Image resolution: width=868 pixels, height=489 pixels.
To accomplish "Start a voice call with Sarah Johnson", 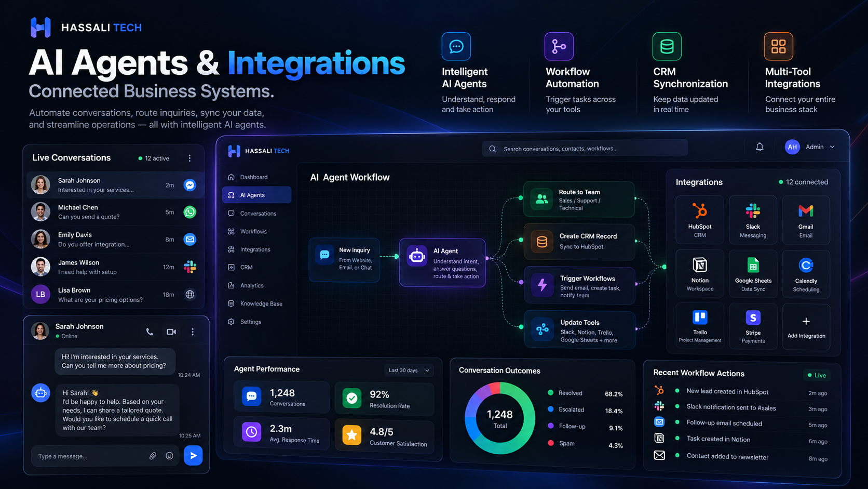I will 150,332.
